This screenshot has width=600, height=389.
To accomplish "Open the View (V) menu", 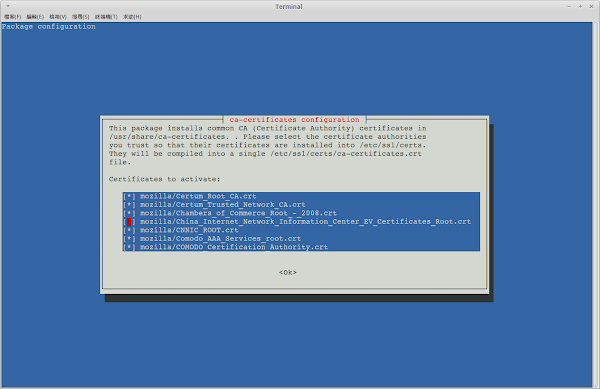I will (58, 17).
